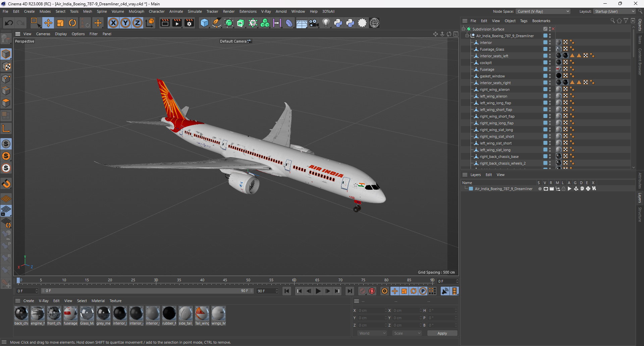Add a Floor grid scene object
Viewport: 644px width, 346px height.
[x=302, y=23]
